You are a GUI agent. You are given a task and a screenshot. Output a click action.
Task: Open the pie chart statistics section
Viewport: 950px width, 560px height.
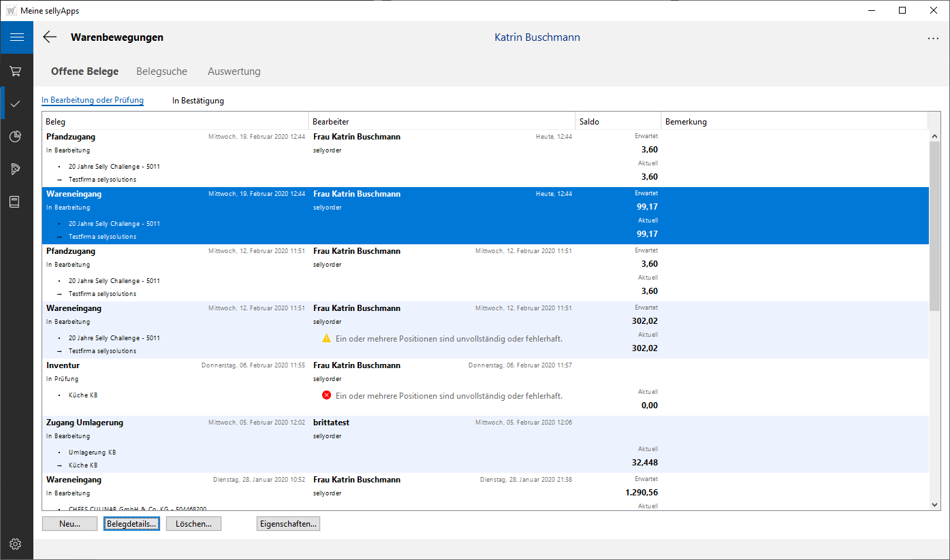coord(14,136)
